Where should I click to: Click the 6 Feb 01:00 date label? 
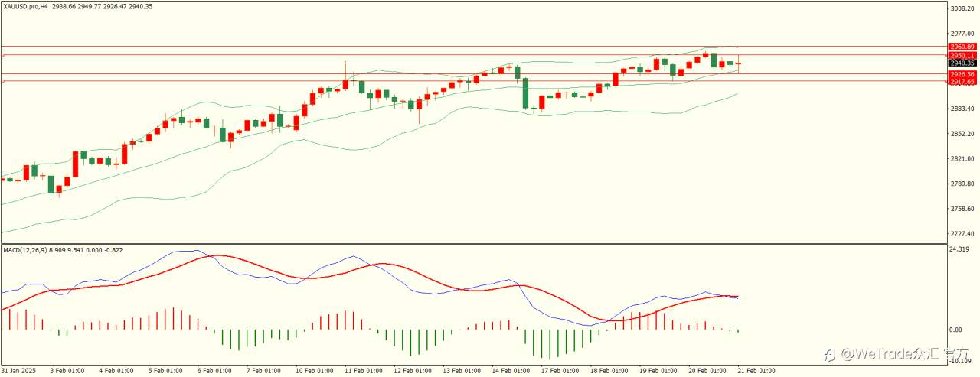click(x=214, y=371)
